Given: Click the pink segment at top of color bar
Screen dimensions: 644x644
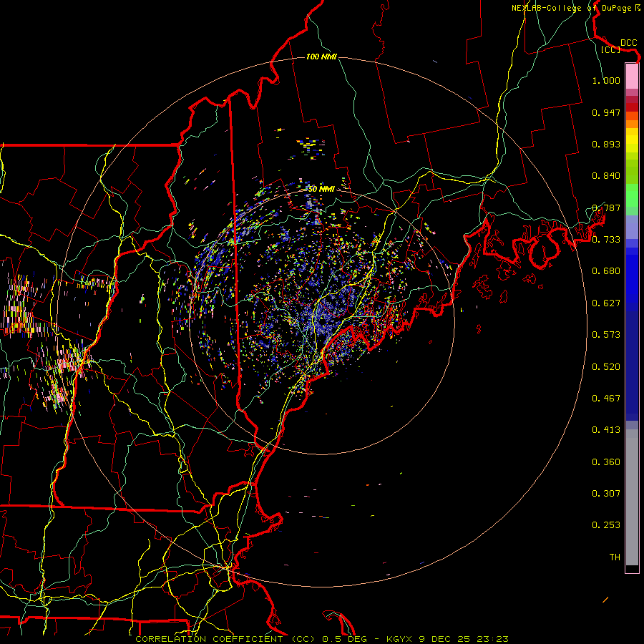Looking at the screenshot, I should [x=632, y=77].
